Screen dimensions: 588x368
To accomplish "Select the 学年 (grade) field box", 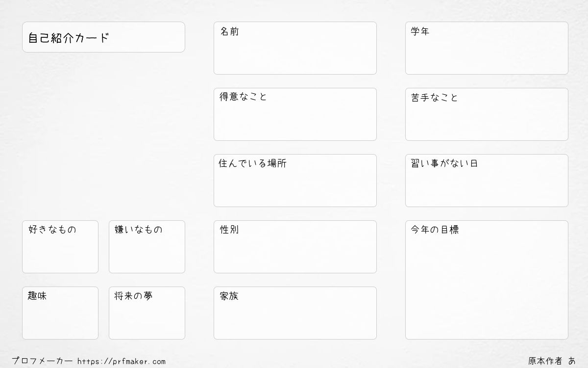I will pyautogui.click(x=487, y=48).
